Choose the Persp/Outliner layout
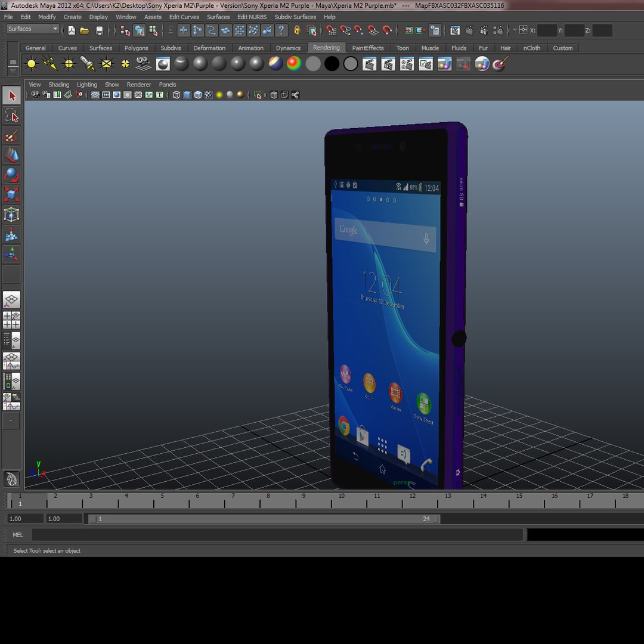644x644 pixels. click(x=11, y=340)
